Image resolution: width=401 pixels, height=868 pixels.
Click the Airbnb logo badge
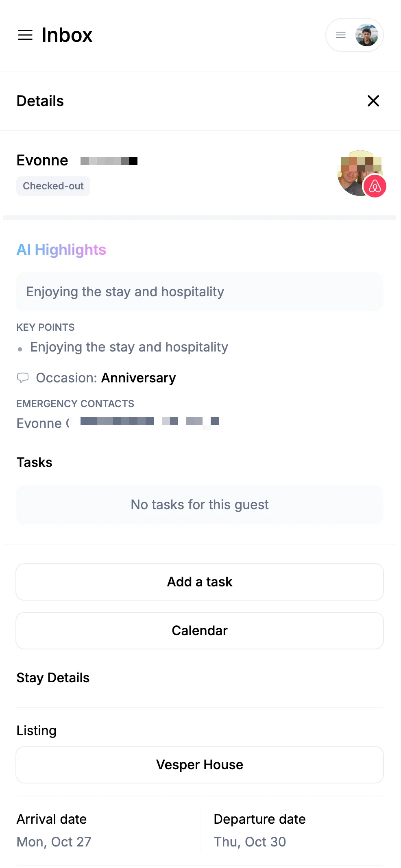pyautogui.click(x=375, y=187)
